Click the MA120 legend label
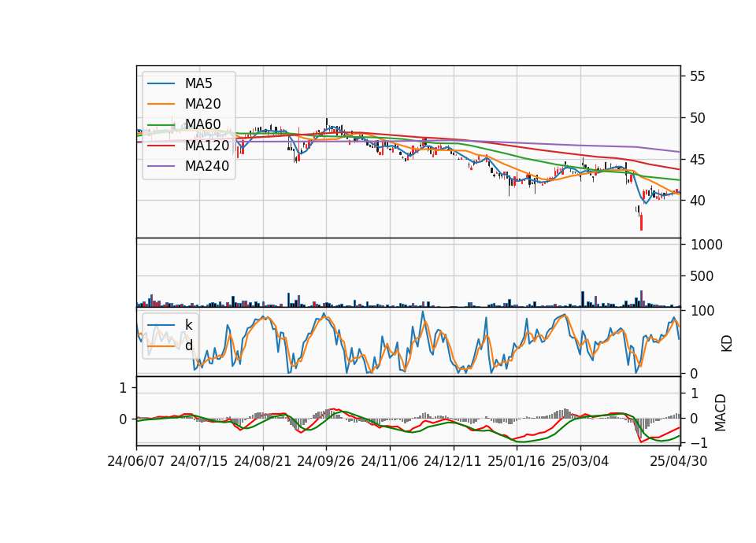 click(207, 145)
